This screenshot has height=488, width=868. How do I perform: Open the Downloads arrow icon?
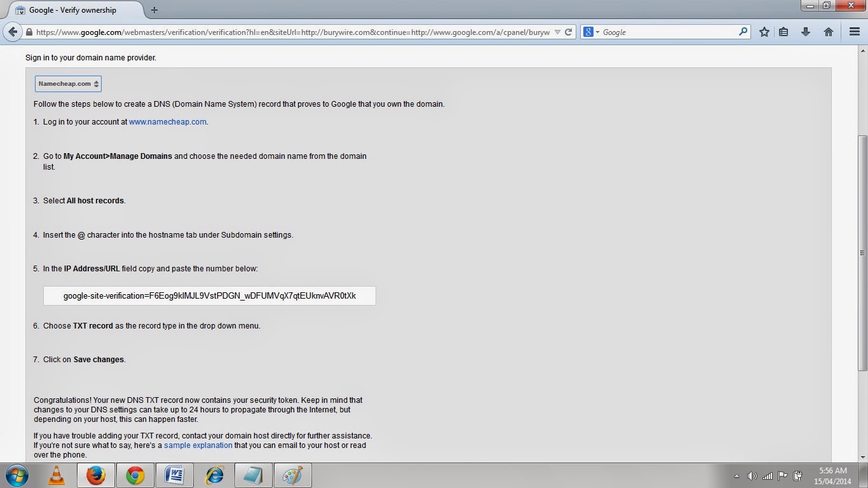click(x=806, y=32)
